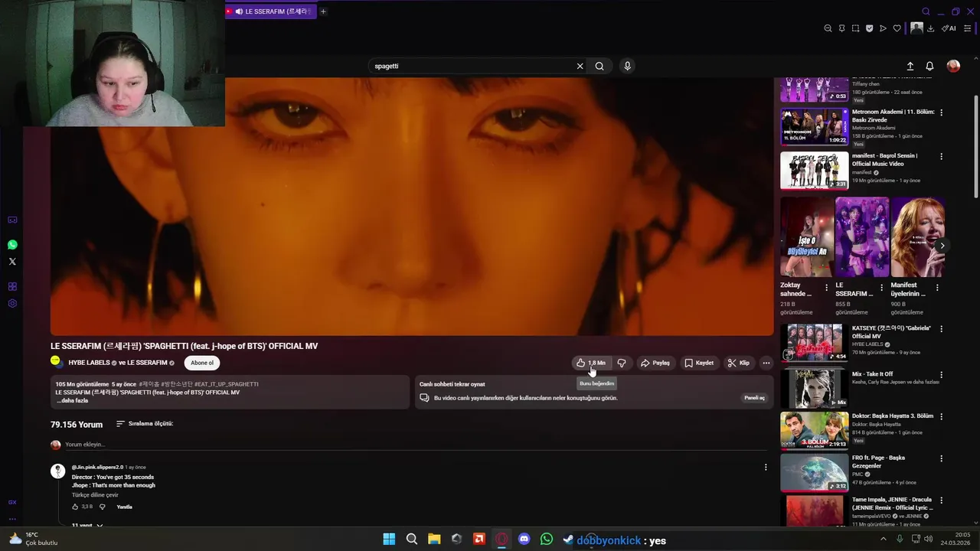Advance the Shorts shelf with right arrow

coord(942,246)
